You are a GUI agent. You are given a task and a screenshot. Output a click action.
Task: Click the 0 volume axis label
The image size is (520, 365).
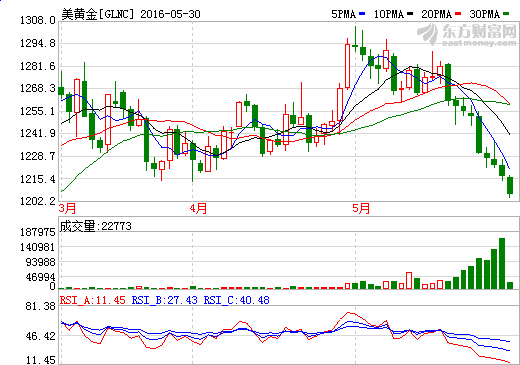pyautogui.click(x=52, y=286)
